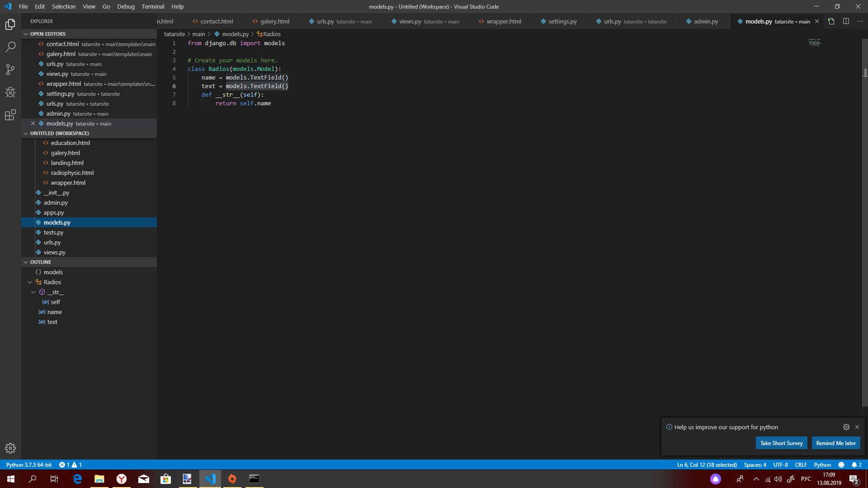Open notifications bell in status bar

click(857, 465)
